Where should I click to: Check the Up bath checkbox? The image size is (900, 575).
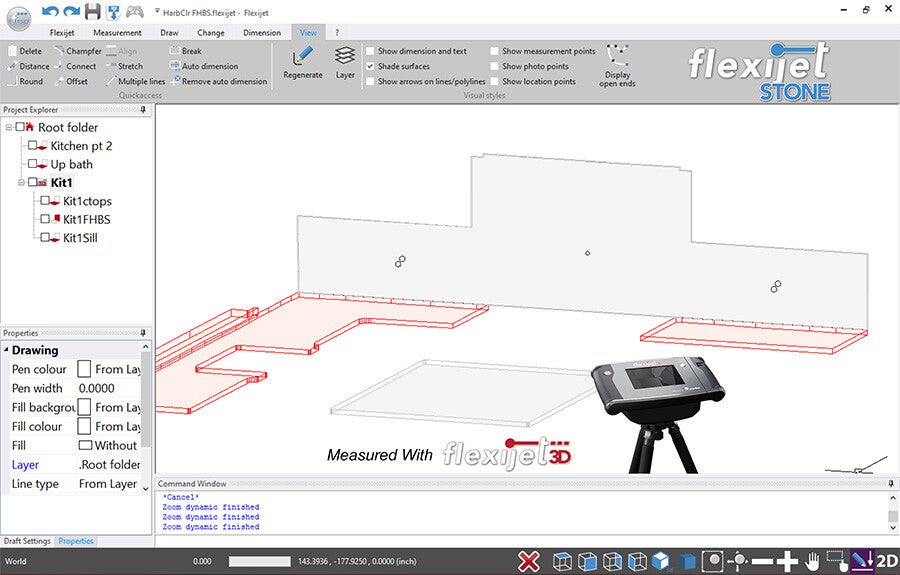tap(32, 164)
